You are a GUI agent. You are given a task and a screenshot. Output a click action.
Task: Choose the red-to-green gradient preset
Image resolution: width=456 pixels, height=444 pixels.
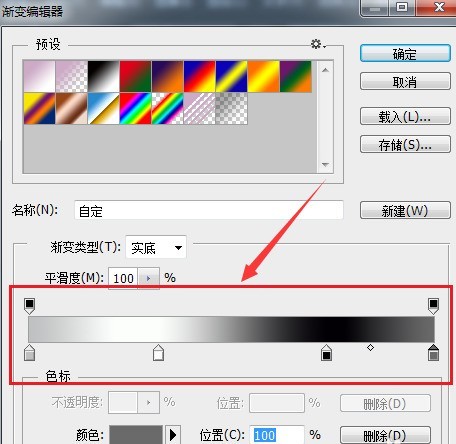136,76
